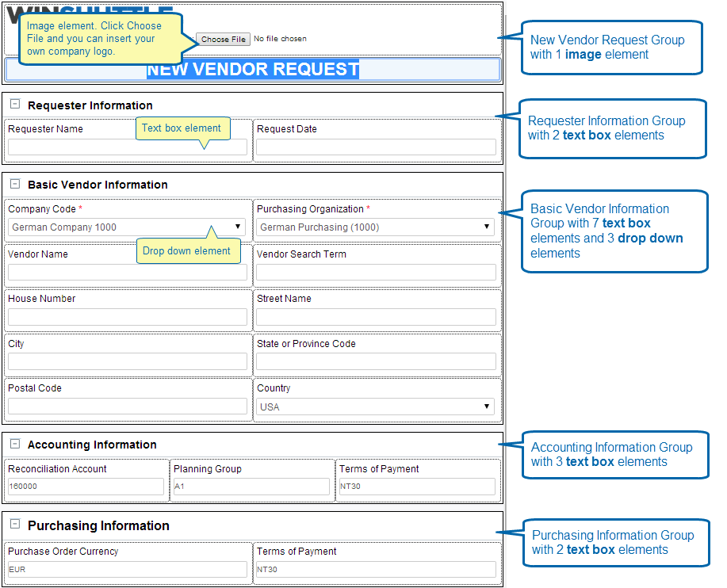Click the Request Date text box

click(376, 147)
